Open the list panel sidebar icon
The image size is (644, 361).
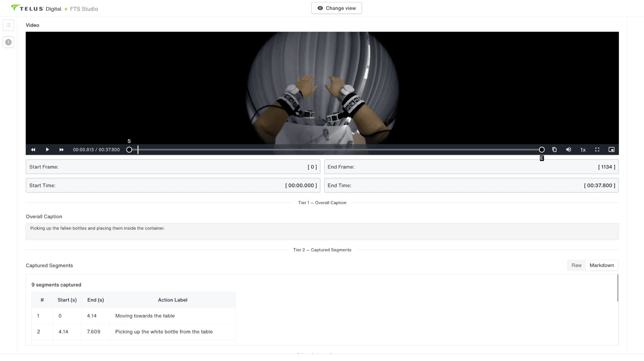coord(8,25)
